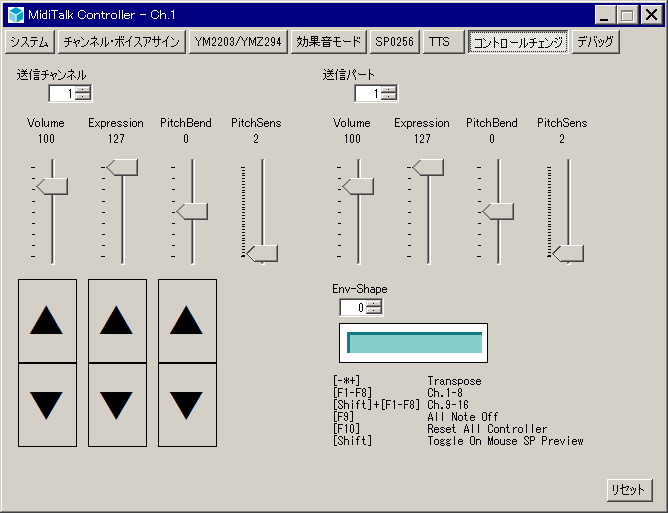Click the Env-Shape envelope preview graphic
Image resolution: width=668 pixels, height=513 pixels.
pyautogui.click(x=413, y=343)
